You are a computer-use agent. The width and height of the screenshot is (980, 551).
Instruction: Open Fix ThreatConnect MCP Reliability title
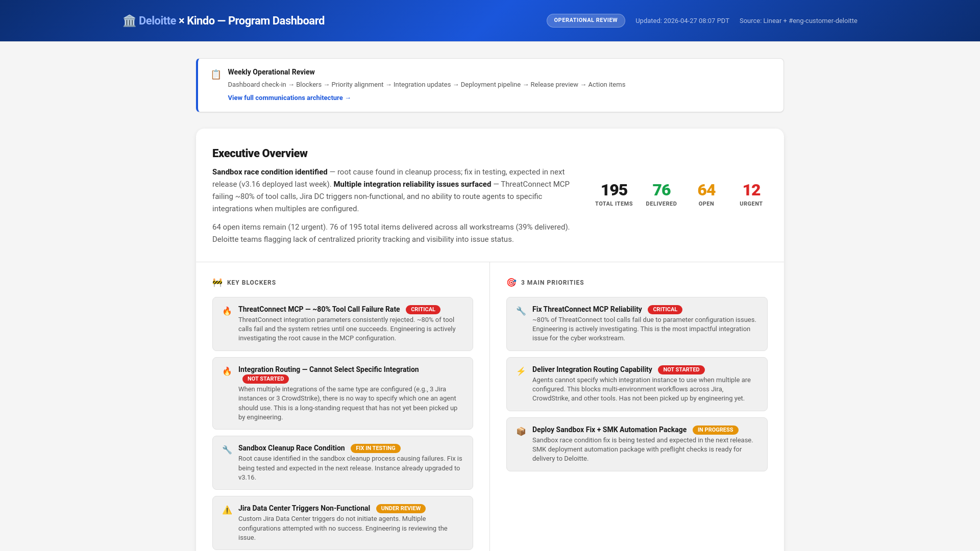coord(587,309)
